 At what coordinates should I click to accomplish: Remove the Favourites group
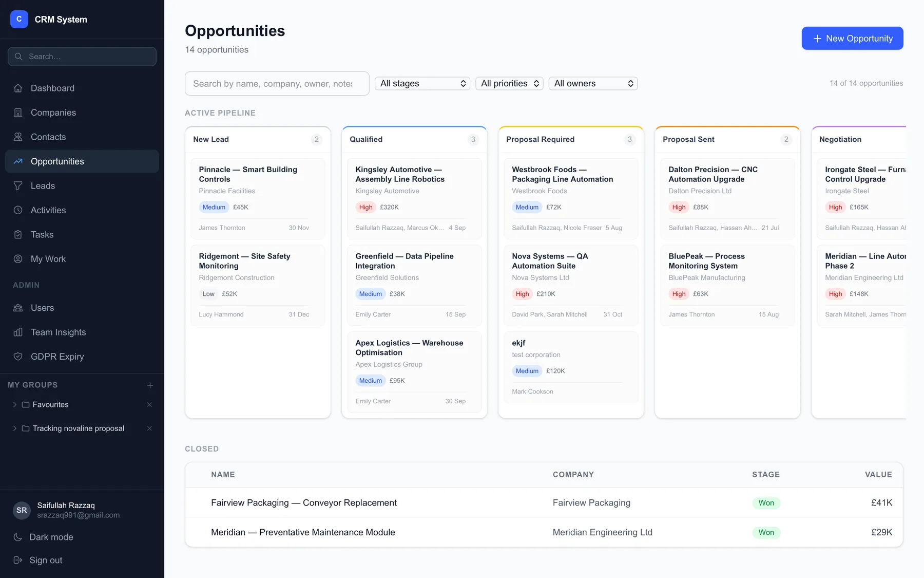(x=149, y=405)
